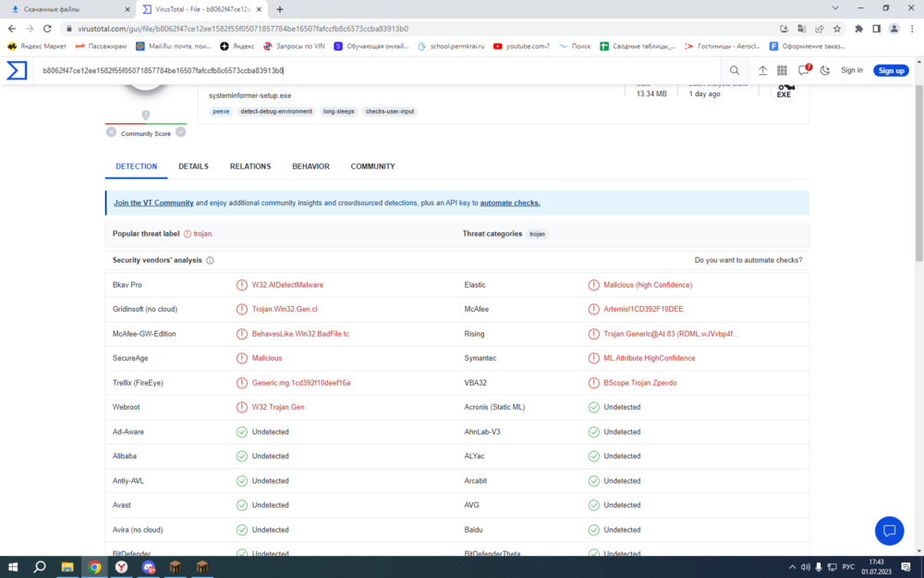Click the systeminformer-setup.exe file name
The height and width of the screenshot is (578, 924).
[249, 95]
